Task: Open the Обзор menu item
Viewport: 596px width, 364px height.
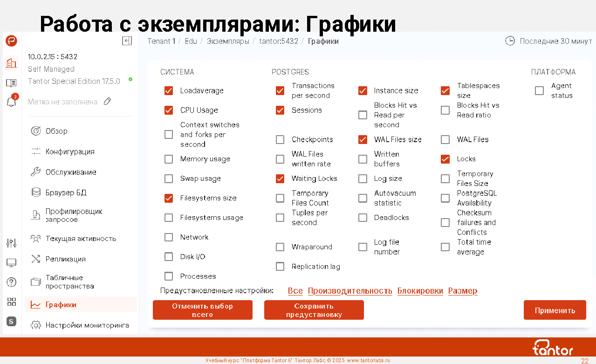Action: click(56, 131)
